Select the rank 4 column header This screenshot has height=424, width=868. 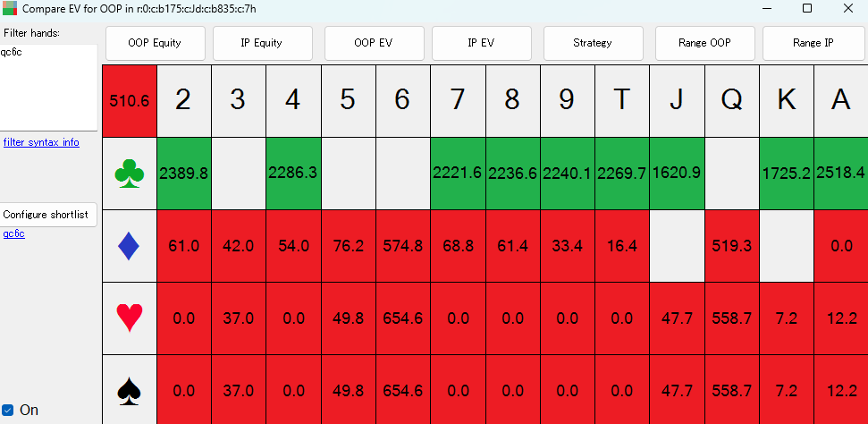[x=293, y=101]
